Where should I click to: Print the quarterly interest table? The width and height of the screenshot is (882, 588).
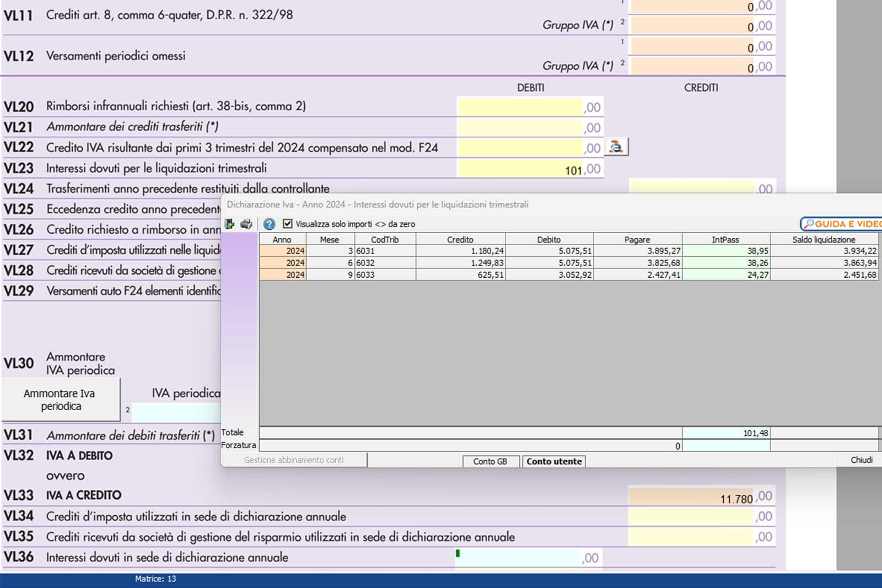(x=246, y=224)
